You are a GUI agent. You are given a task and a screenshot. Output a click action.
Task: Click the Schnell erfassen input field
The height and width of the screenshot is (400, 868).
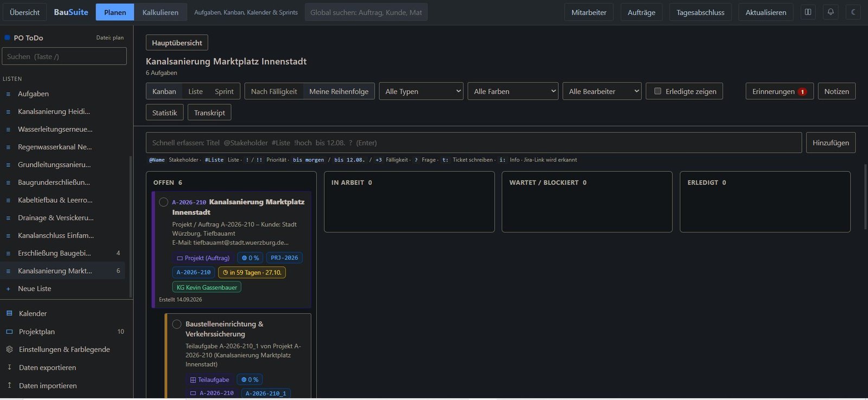pyautogui.click(x=474, y=143)
